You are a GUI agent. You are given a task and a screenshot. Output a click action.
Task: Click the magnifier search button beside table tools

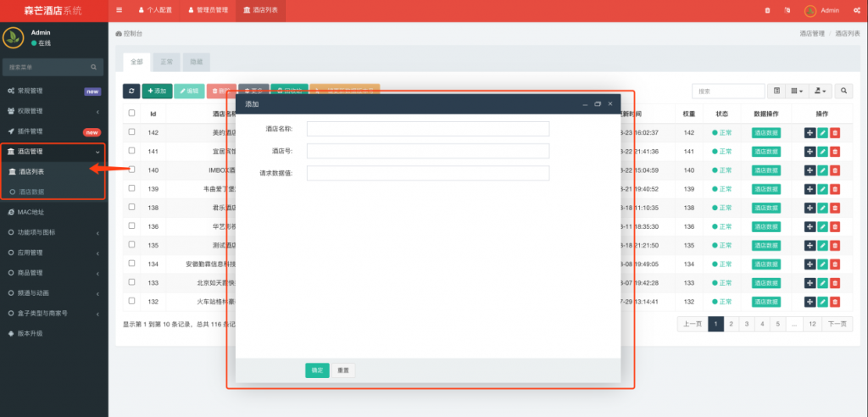pos(845,91)
